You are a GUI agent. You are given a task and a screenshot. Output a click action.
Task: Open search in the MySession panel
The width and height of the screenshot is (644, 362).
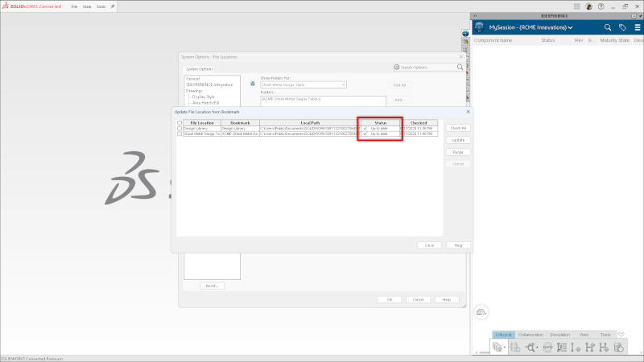[608, 27]
